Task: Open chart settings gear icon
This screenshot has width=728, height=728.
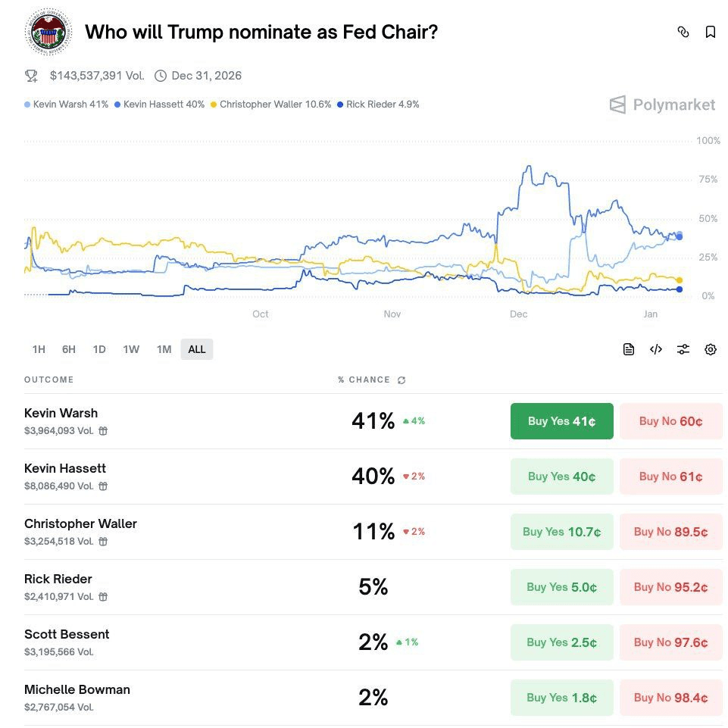Action: coord(711,349)
